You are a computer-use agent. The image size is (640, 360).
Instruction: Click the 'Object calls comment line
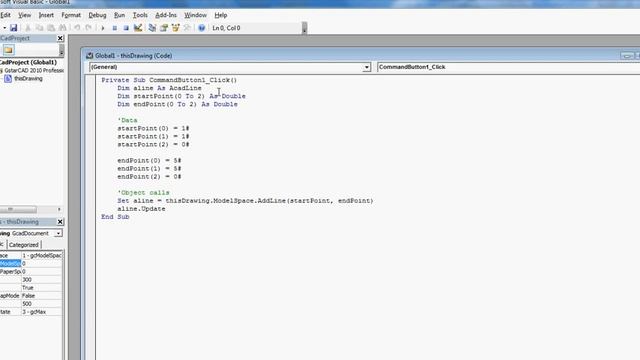(143, 193)
